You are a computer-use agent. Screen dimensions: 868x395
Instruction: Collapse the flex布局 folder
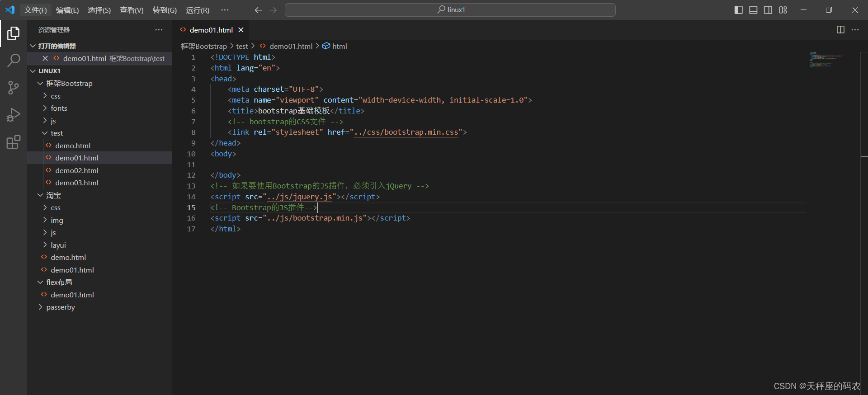[x=99, y=282]
